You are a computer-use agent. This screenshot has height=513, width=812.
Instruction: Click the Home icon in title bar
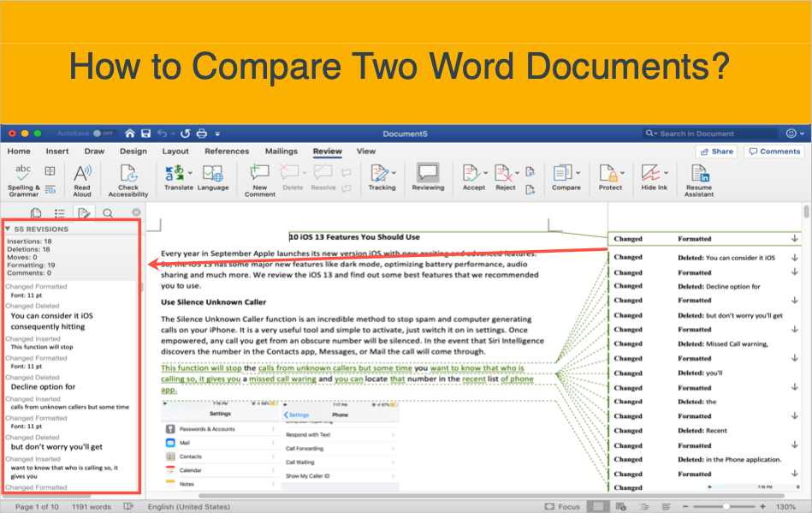(x=130, y=133)
